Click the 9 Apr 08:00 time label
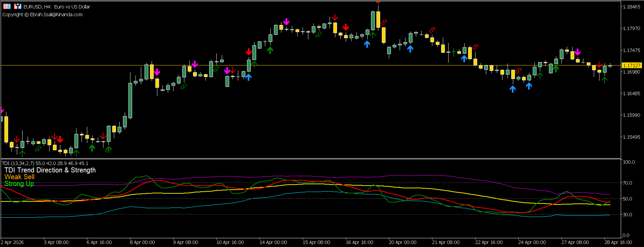The width and height of the screenshot is (644, 247). point(185,242)
